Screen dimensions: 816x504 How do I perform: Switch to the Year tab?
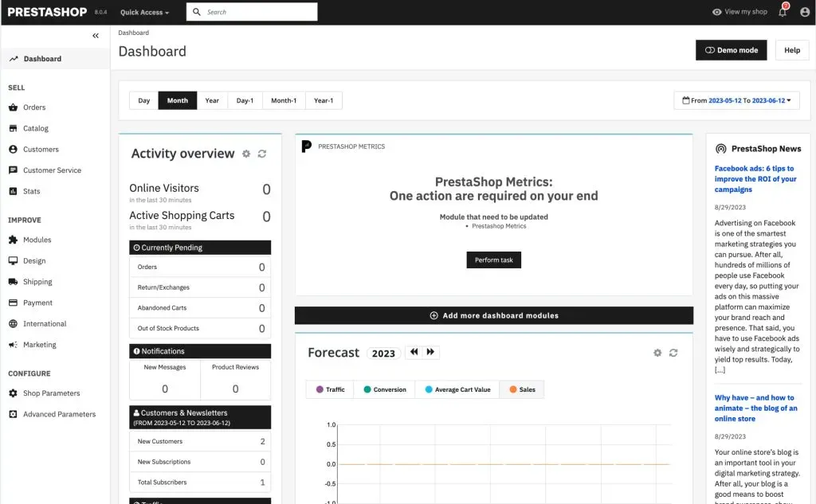212,100
